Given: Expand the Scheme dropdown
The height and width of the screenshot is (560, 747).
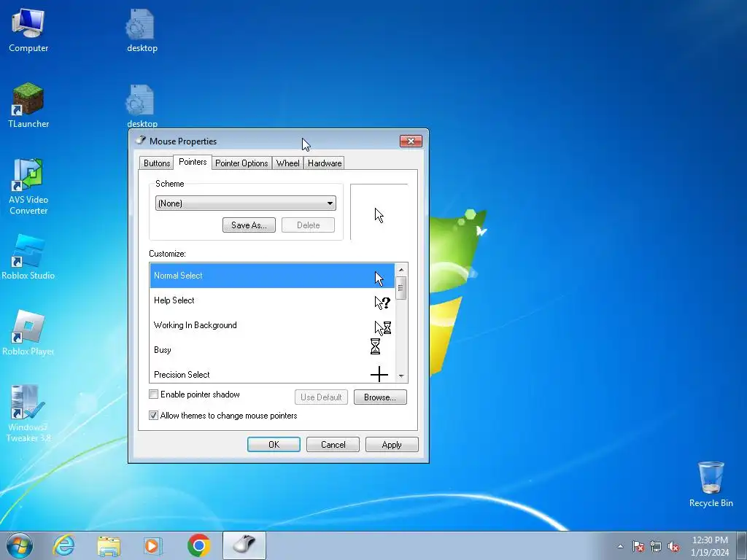Looking at the screenshot, I should click(245, 203).
